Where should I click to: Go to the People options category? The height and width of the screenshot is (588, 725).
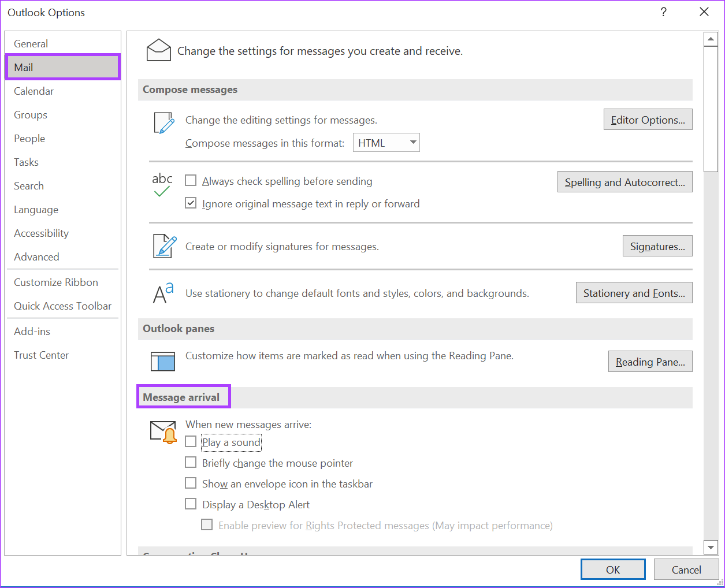click(x=62, y=139)
